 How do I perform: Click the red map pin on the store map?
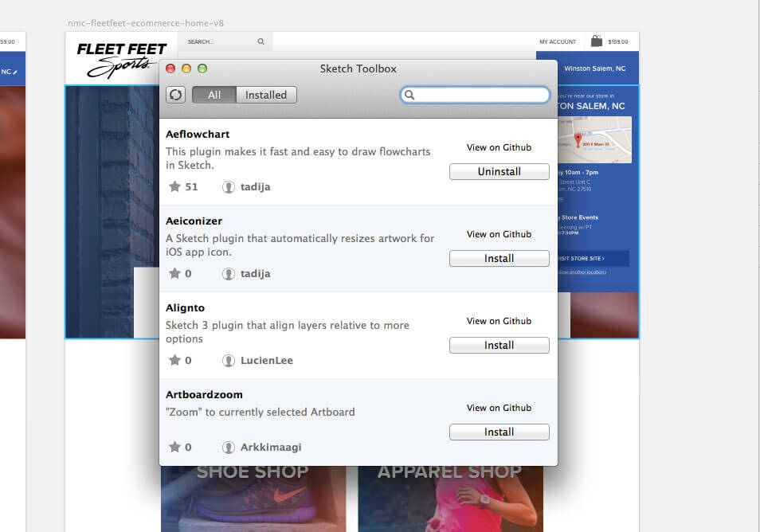pyautogui.click(x=578, y=137)
